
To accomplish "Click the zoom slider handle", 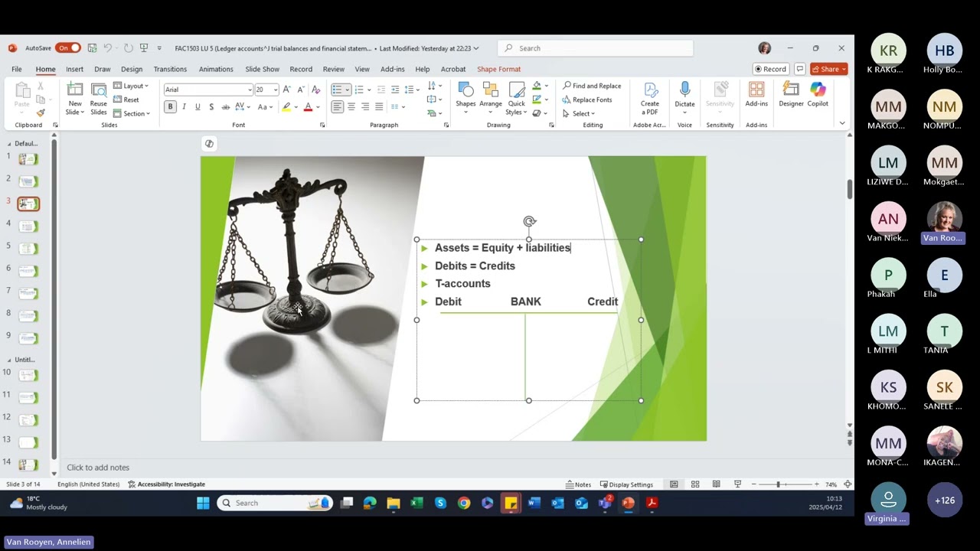I will coord(779,484).
